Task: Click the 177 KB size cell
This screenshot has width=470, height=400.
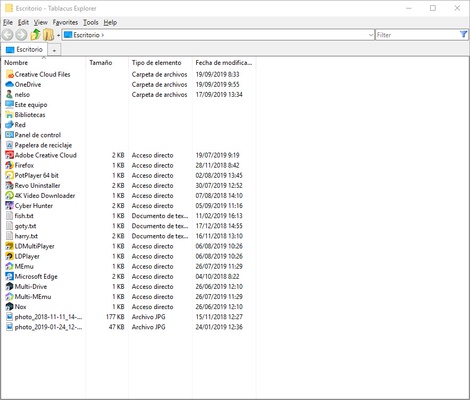Action: (x=115, y=317)
